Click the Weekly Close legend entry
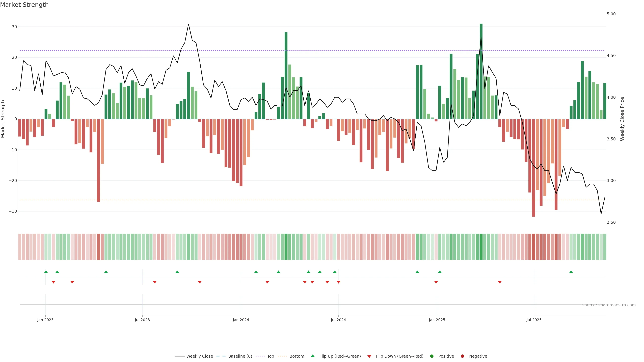The width and height of the screenshot is (644, 362). [x=199, y=356]
